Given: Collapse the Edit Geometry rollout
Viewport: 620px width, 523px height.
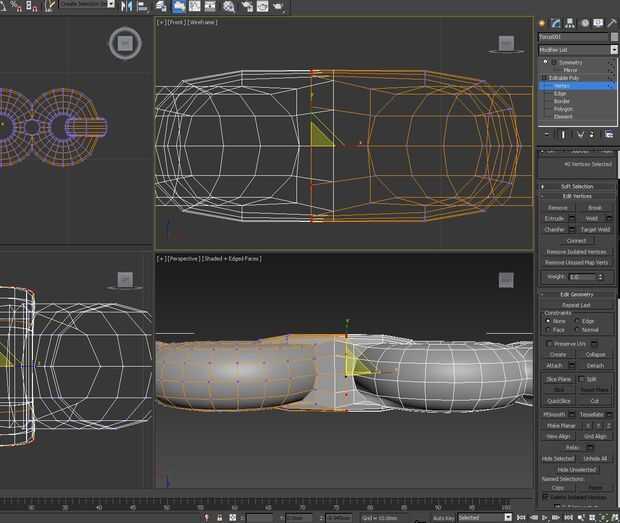Looking at the screenshot, I should pos(578,294).
